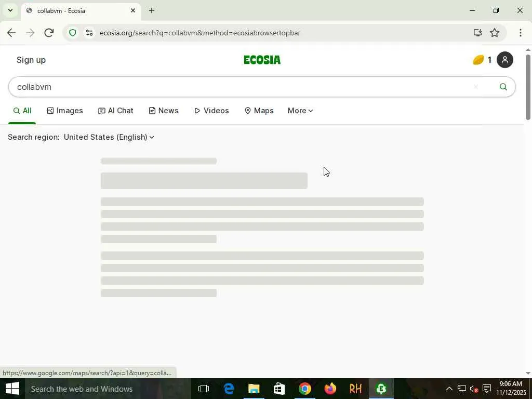
Task: View site information in the address bar
Action: pos(89,33)
